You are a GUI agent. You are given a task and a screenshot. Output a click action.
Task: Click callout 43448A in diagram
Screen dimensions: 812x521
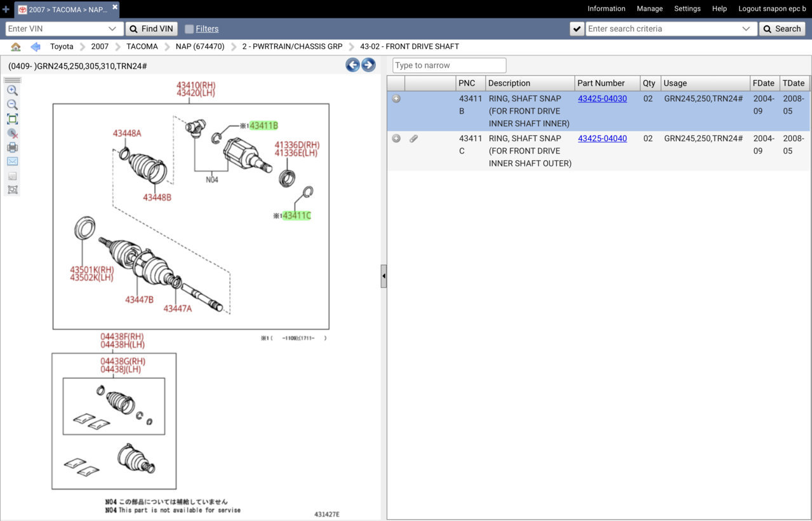[127, 133]
